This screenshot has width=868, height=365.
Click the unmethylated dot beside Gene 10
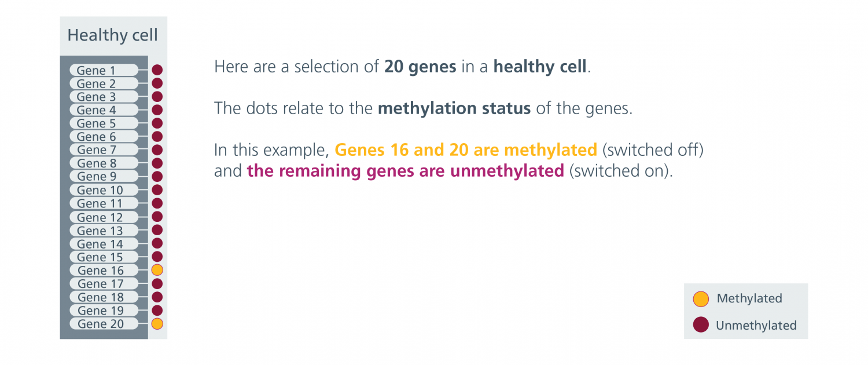click(x=157, y=190)
